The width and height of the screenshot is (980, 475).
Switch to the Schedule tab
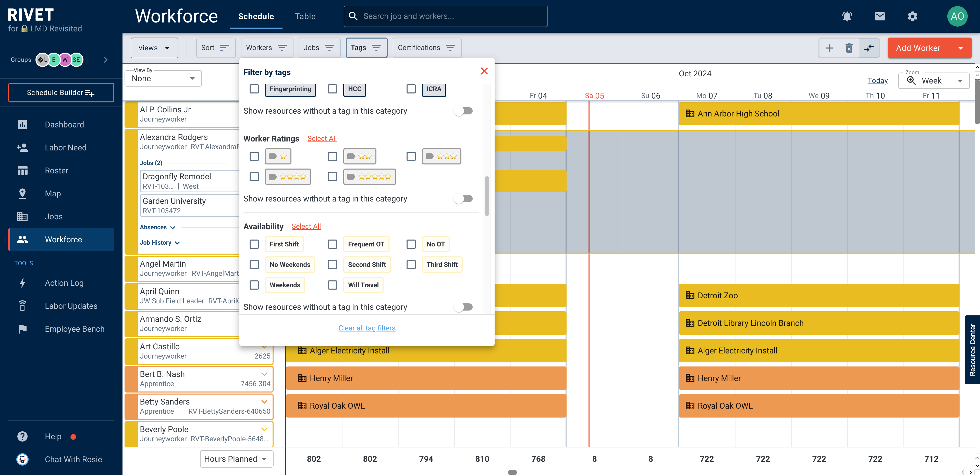tap(256, 16)
